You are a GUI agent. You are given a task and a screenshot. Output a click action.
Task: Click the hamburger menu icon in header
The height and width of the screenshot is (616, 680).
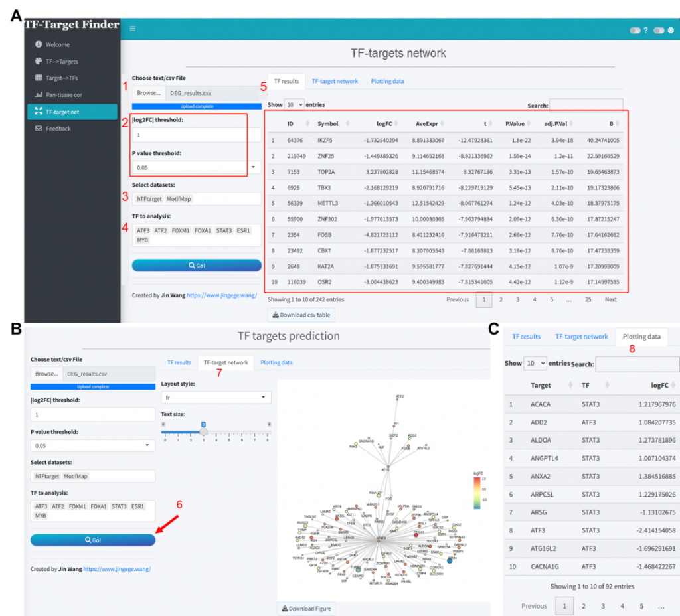click(133, 29)
